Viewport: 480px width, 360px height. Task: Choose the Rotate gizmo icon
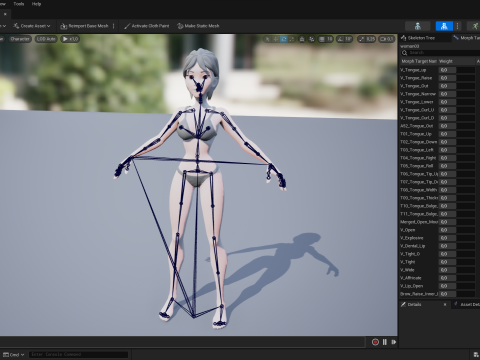click(284, 39)
